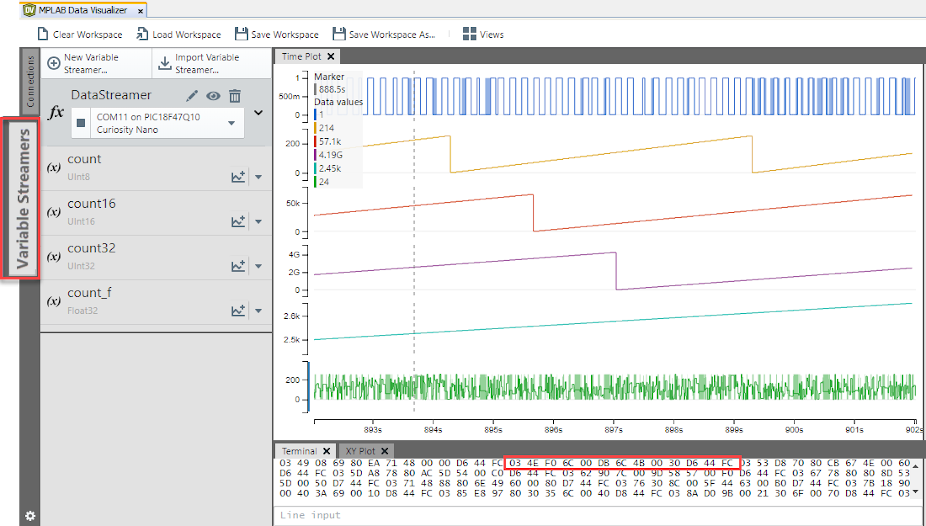
Task: Click the Clear Workspace button
Action: pos(80,34)
